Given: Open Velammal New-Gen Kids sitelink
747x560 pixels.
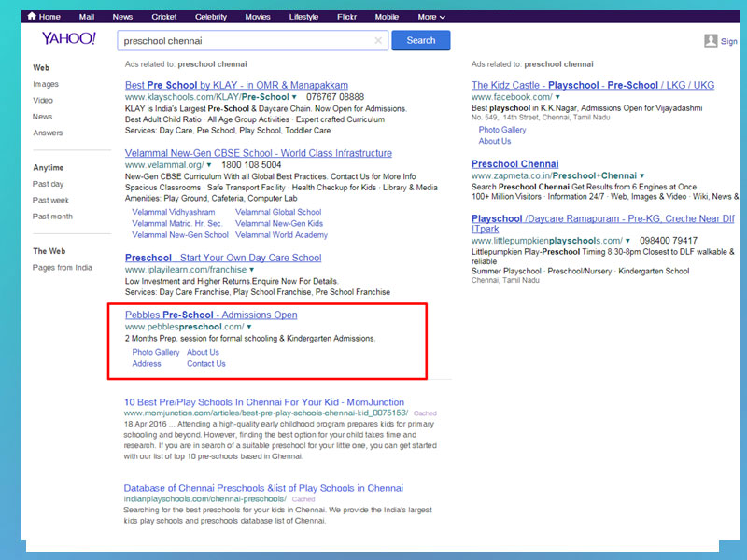Looking at the screenshot, I should click(x=279, y=224).
